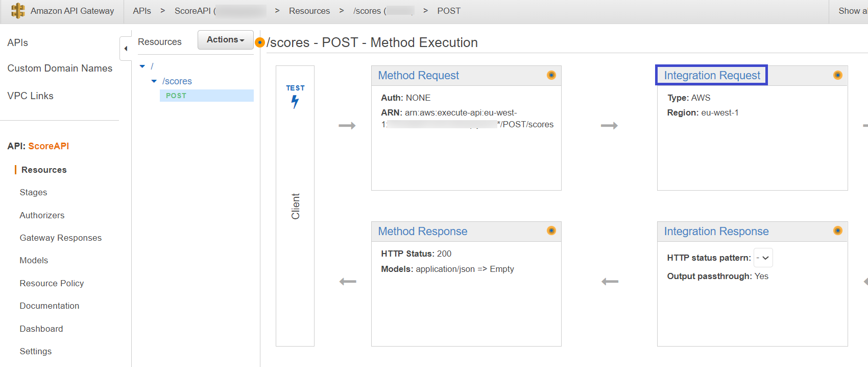Open Documentation in the API menu
Screen dimensions: 868x367
(x=50, y=306)
